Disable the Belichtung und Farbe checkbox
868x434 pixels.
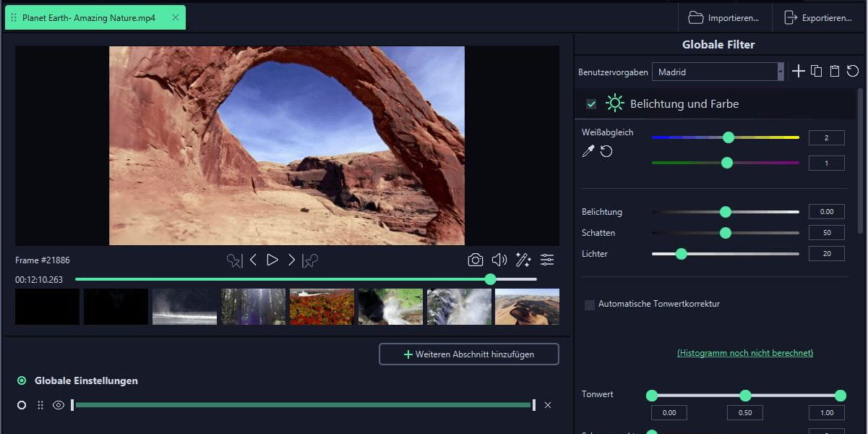click(x=591, y=104)
